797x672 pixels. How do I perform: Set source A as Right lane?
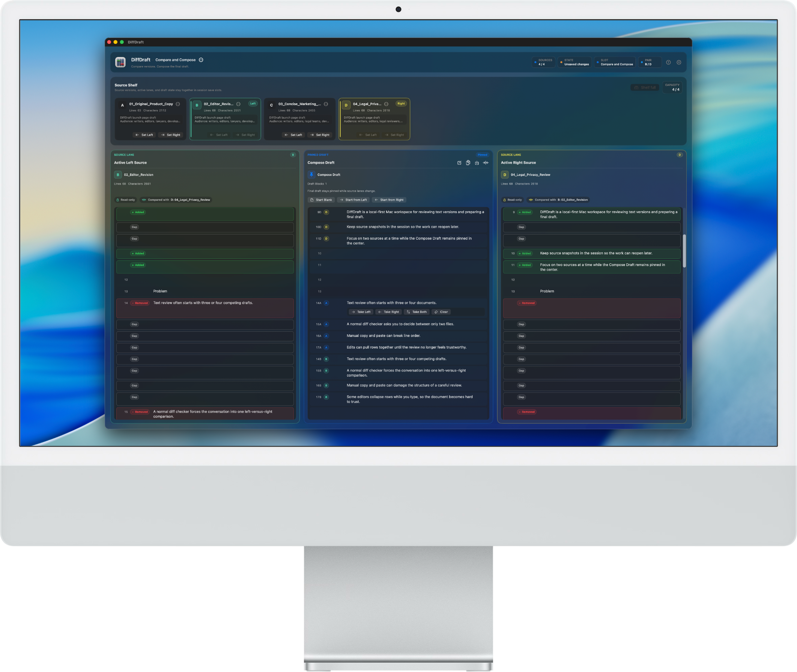tap(170, 135)
